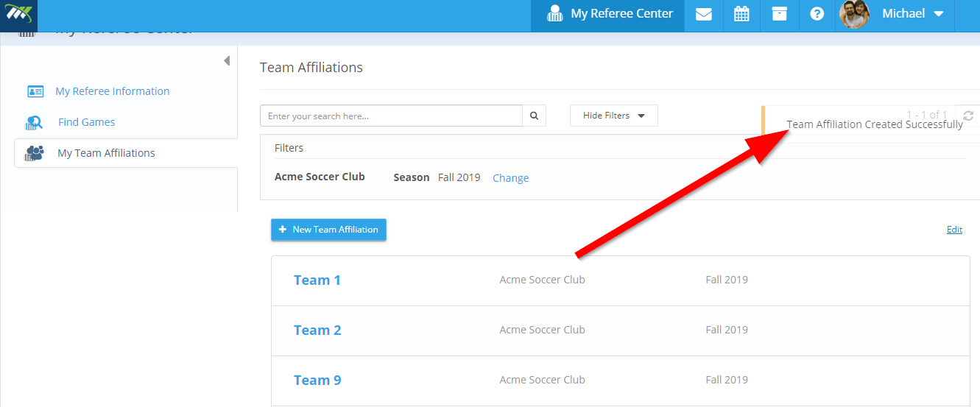The height and width of the screenshot is (407, 980).
Task: Click the Fall 2019 season filter value
Action: pyautogui.click(x=459, y=177)
